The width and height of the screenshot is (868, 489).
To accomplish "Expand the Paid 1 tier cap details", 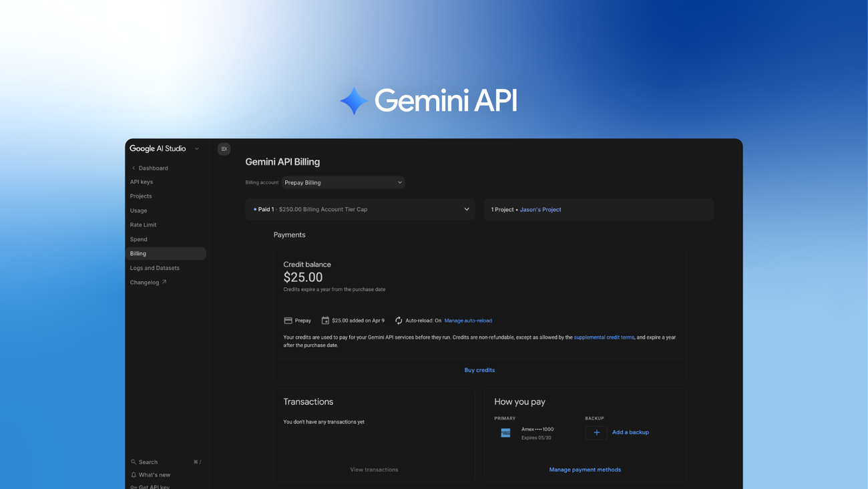I will pyautogui.click(x=466, y=208).
